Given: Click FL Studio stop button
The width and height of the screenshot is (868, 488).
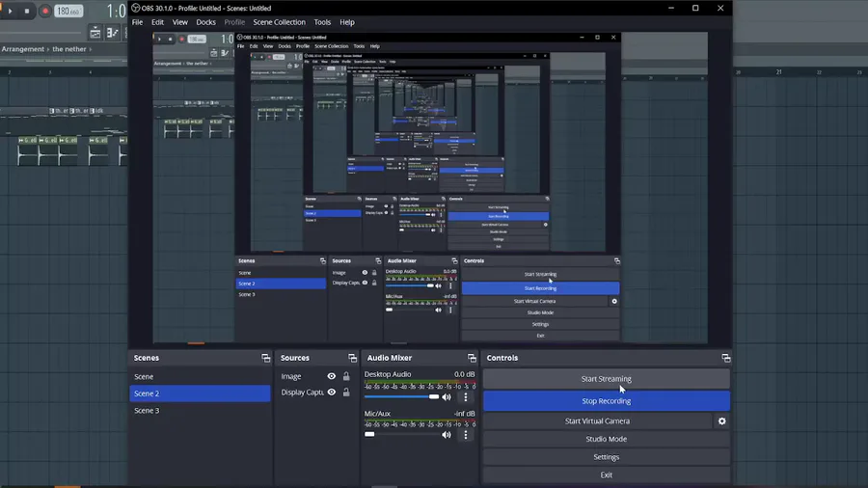Looking at the screenshot, I should coord(27,11).
